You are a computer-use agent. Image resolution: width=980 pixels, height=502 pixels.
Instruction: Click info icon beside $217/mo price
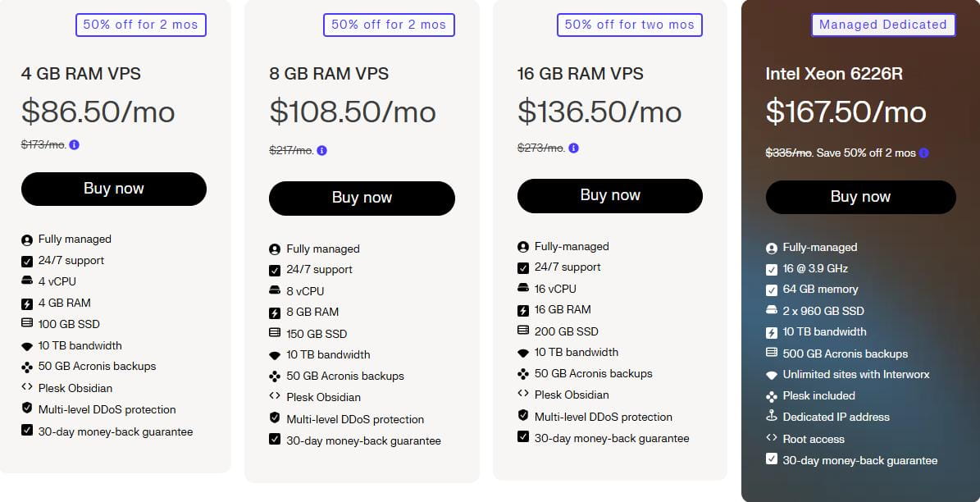[x=322, y=151]
